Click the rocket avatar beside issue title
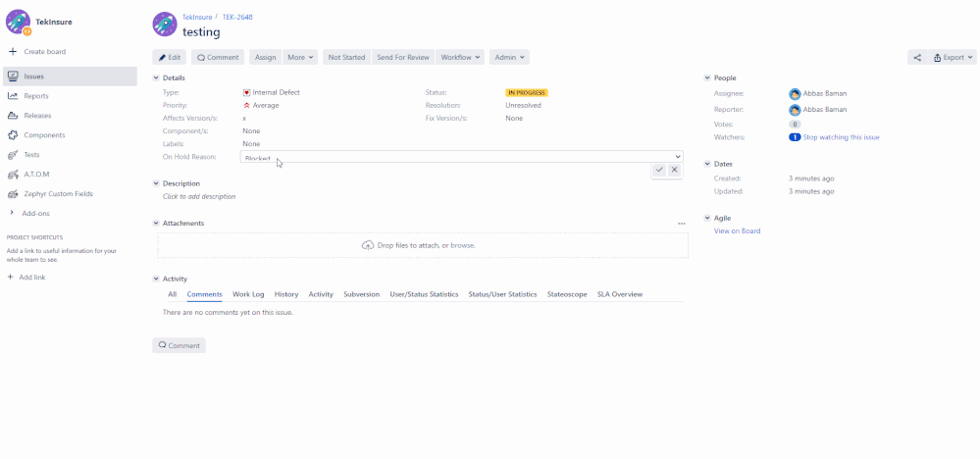Viewport: 980px width, 459px height. point(165,25)
